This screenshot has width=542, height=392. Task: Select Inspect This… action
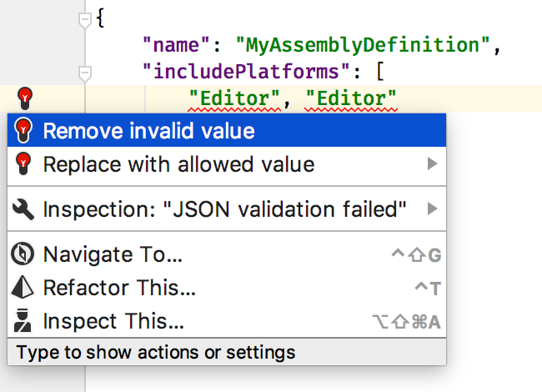(227, 320)
